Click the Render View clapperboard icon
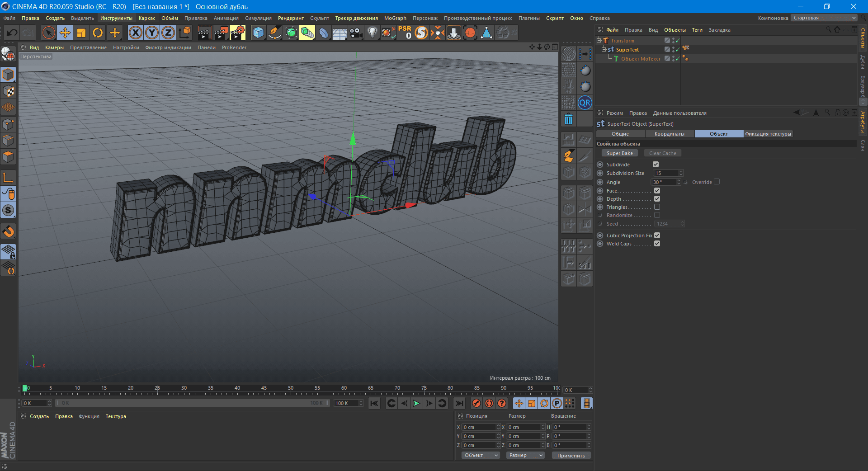The height and width of the screenshot is (471, 868). point(204,33)
